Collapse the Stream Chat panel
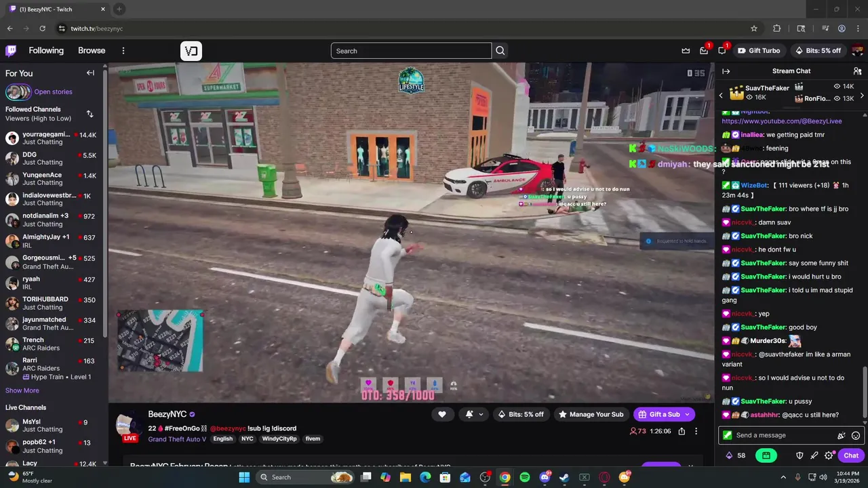 tap(726, 71)
